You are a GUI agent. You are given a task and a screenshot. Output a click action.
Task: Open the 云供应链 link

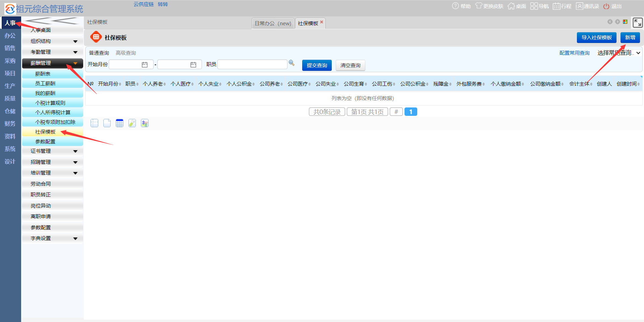[x=144, y=4]
